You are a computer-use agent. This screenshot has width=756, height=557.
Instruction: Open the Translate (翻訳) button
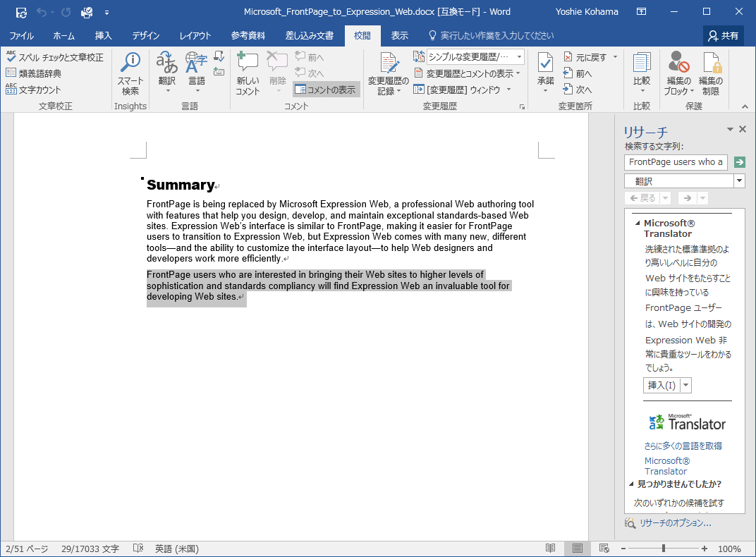click(x=167, y=73)
